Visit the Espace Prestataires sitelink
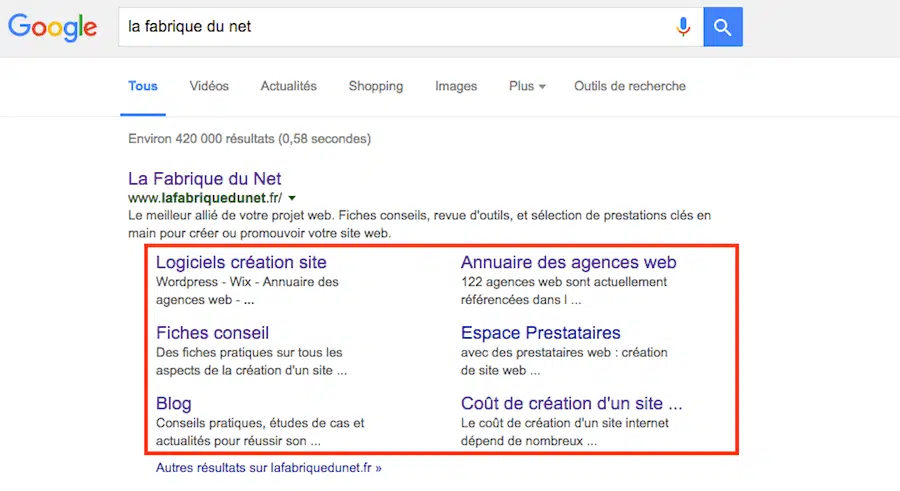The height and width of the screenshot is (491, 900). [540, 333]
